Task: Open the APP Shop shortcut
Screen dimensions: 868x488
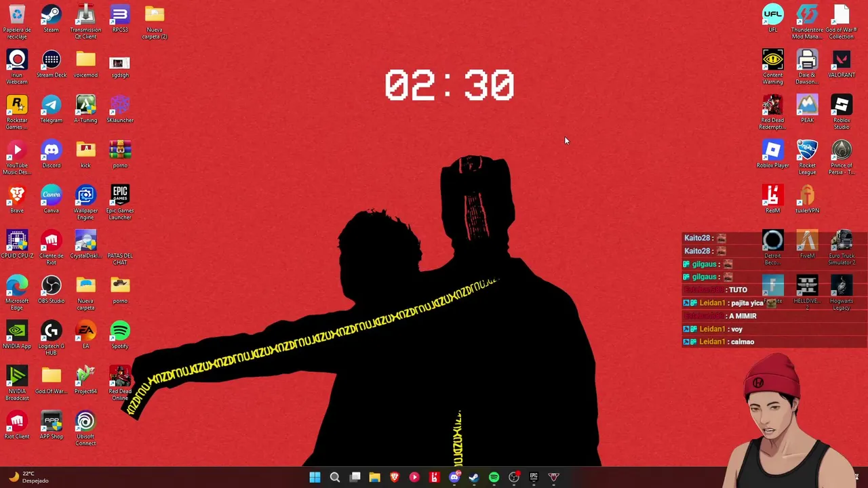Action: (51, 425)
